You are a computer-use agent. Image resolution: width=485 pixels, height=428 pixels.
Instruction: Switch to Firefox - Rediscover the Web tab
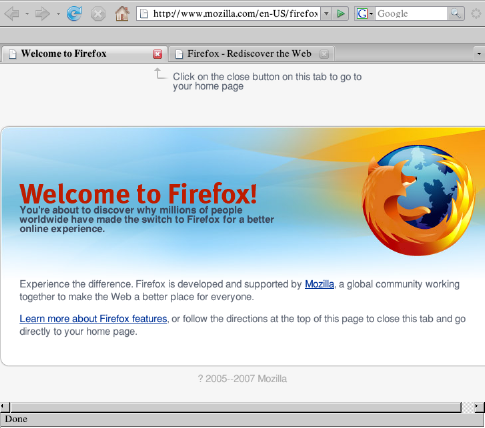click(251, 54)
